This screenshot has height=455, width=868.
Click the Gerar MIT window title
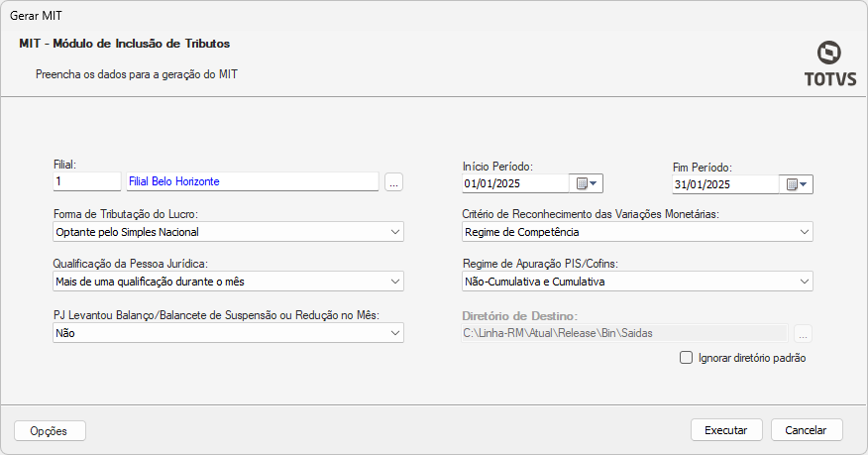[x=36, y=16]
